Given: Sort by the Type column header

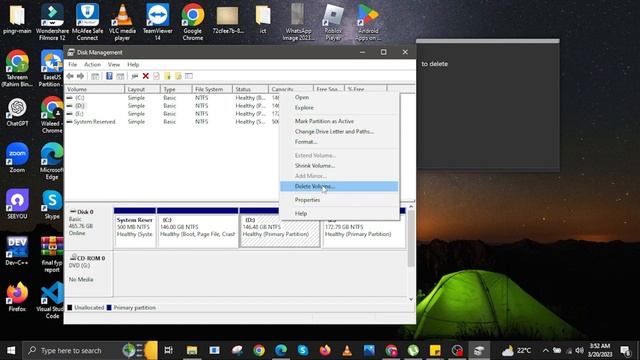Looking at the screenshot, I should (176, 89).
